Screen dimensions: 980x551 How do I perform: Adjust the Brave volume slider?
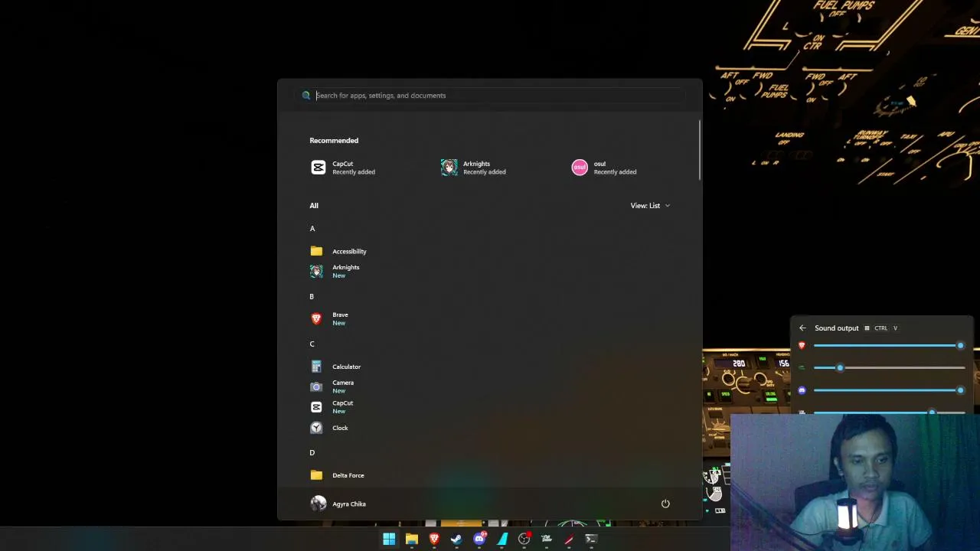click(x=889, y=346)
